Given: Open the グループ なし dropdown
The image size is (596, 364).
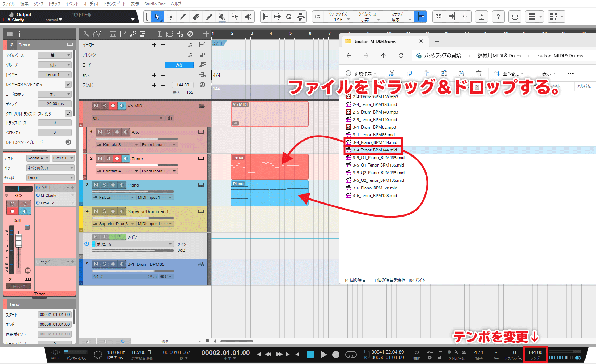Looking at the screenshot, I should point(55,65).
